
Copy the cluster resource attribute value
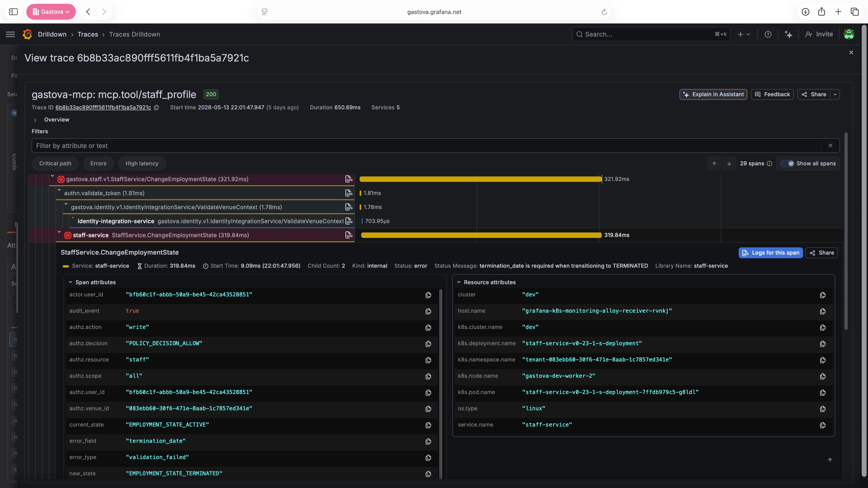(823, 295)
